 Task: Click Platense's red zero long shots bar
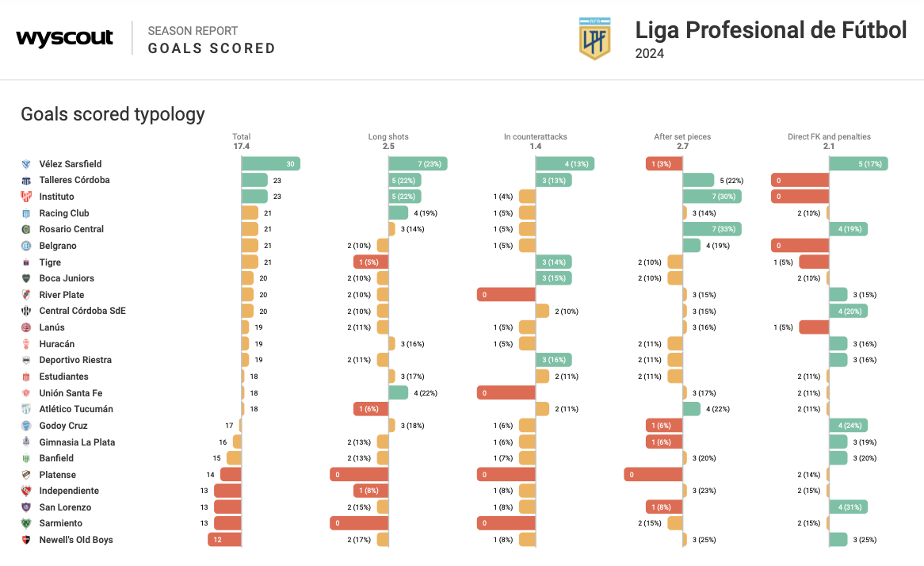(359, 475)
